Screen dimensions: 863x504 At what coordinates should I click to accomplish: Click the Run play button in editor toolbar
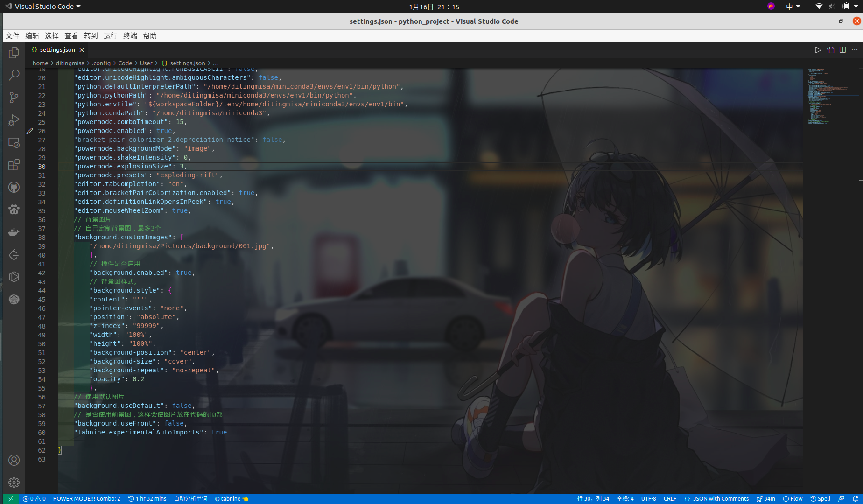[x=818, y=50]
